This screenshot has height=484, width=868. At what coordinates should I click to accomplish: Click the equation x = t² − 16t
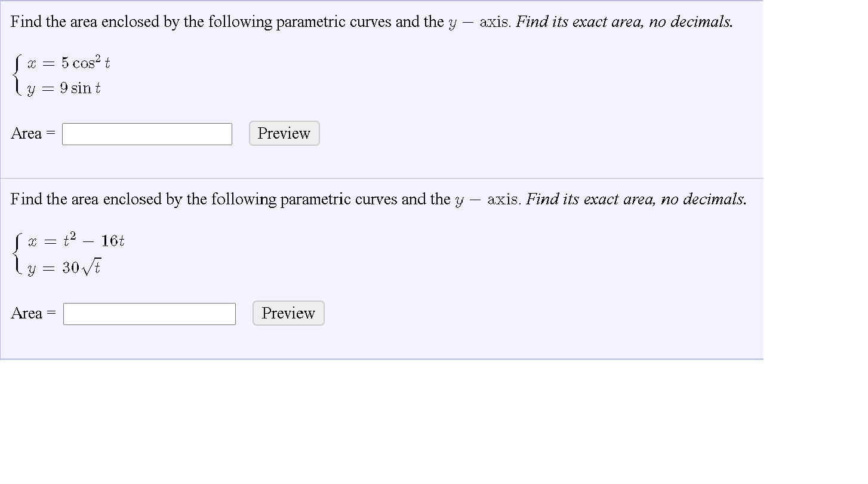point(76,240)
